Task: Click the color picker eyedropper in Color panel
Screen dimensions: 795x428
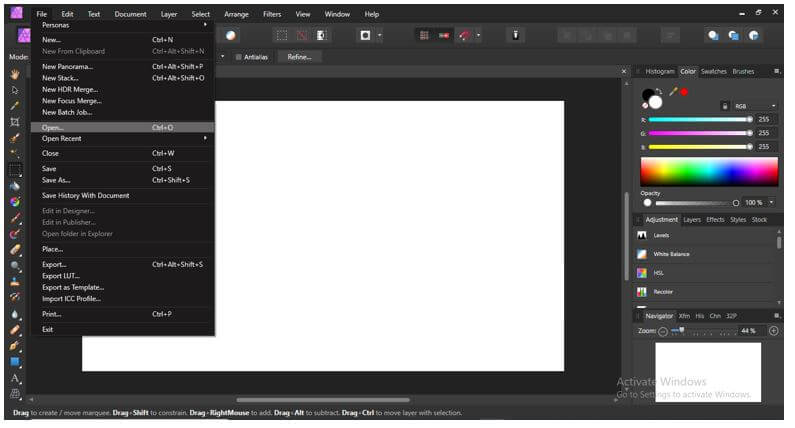Action: (x=673, y=91)
